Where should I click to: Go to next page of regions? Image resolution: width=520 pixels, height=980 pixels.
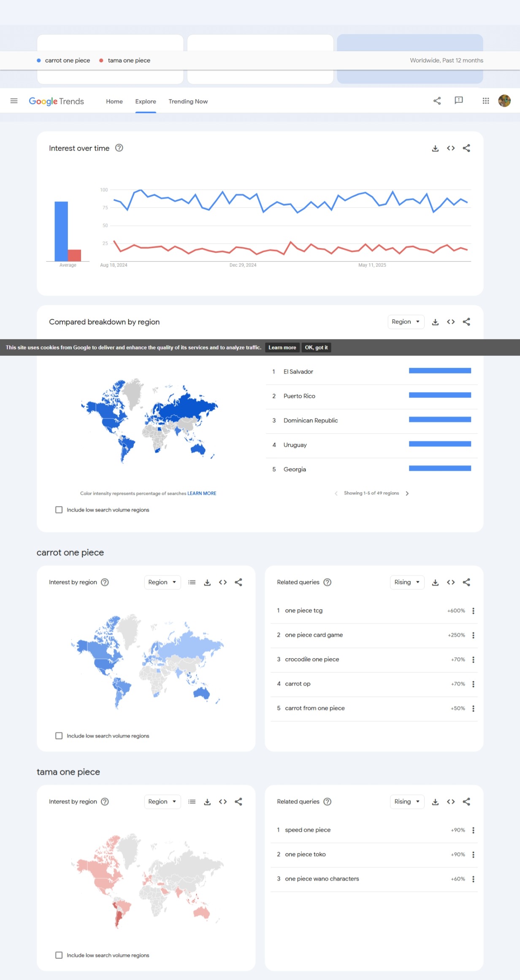point(407,493)
